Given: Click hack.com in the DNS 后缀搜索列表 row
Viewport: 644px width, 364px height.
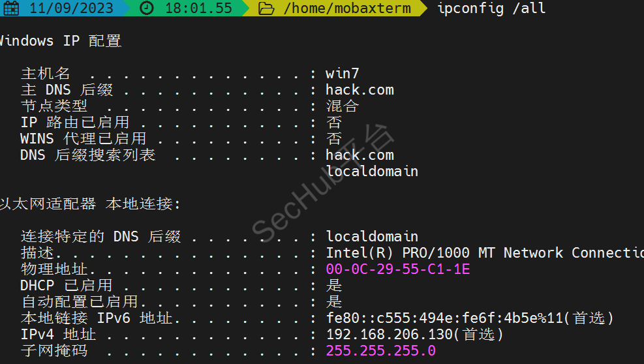Looking at the screenshot, I should click(x=360, y=155).
